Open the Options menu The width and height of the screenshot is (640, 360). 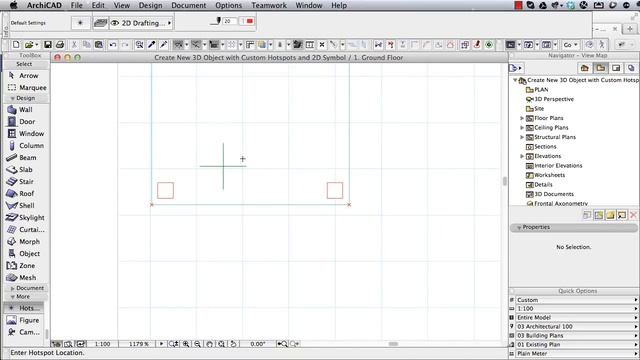coord(229,5)
